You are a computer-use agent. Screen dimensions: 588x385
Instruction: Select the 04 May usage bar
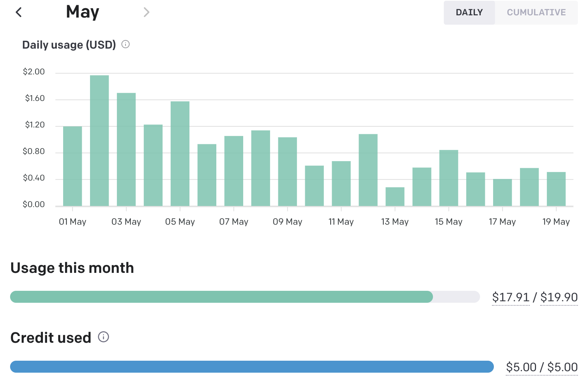(153, 165)
